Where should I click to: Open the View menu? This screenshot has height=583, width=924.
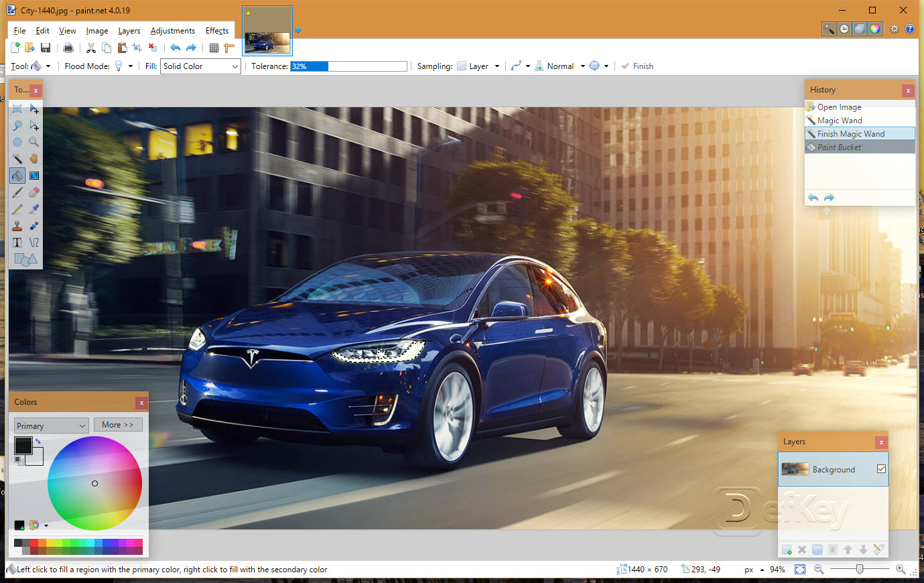point(67,30)
